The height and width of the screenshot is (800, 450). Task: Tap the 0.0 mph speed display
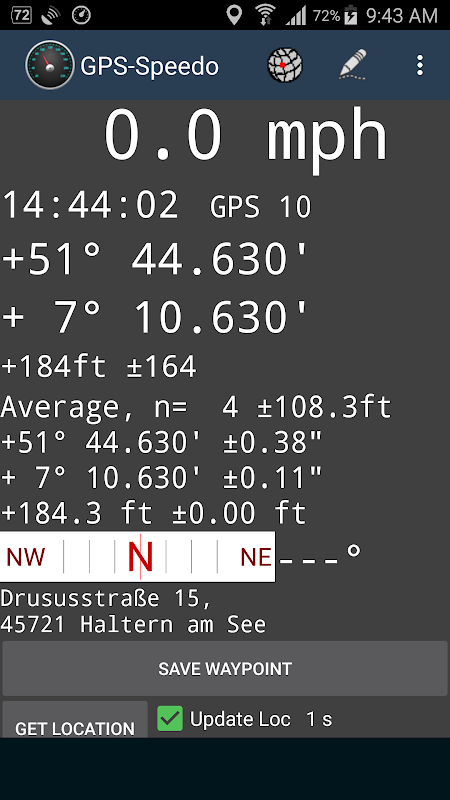(x=246, y=136)
